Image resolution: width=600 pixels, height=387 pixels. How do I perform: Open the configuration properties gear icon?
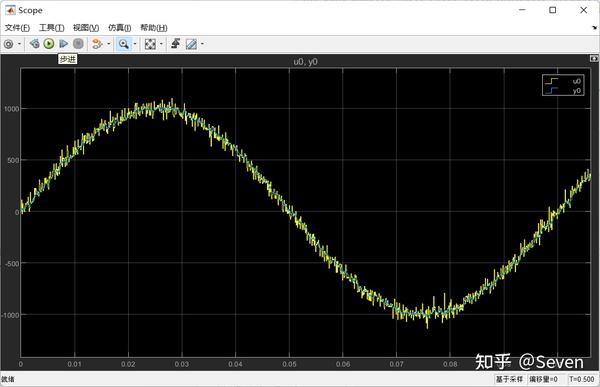8,44
